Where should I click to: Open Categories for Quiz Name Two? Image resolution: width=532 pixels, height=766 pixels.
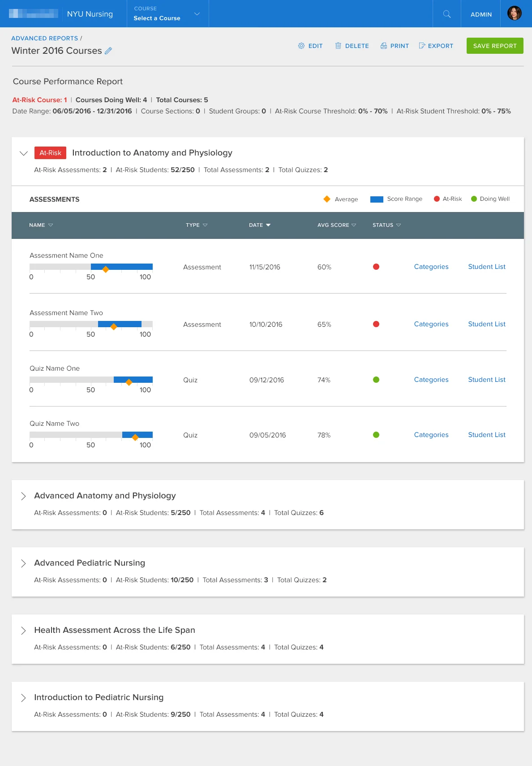pos(431,435)
